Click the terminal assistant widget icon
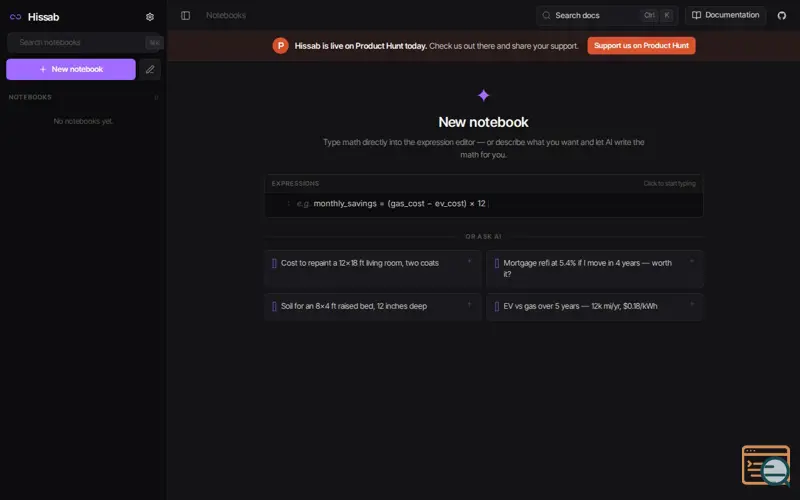Image resolution: width=800 pixels, height=500 pixels. coord(766,465)
